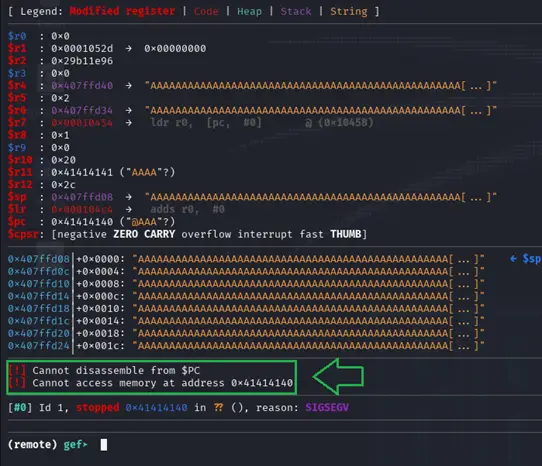Screen dimensions: 542x466
Task: Select stack address 0x407ffd20
Action: click(x=38, y=333)
